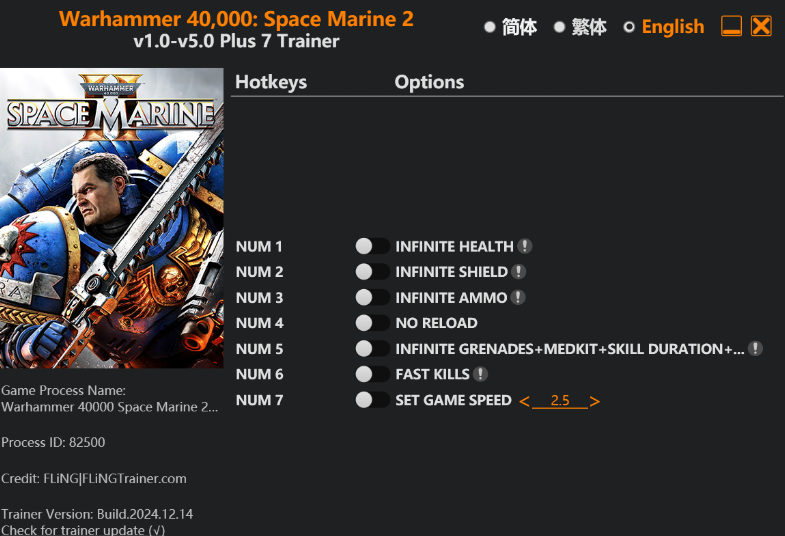Close the trainer with the orange X

tap(761, 27)
